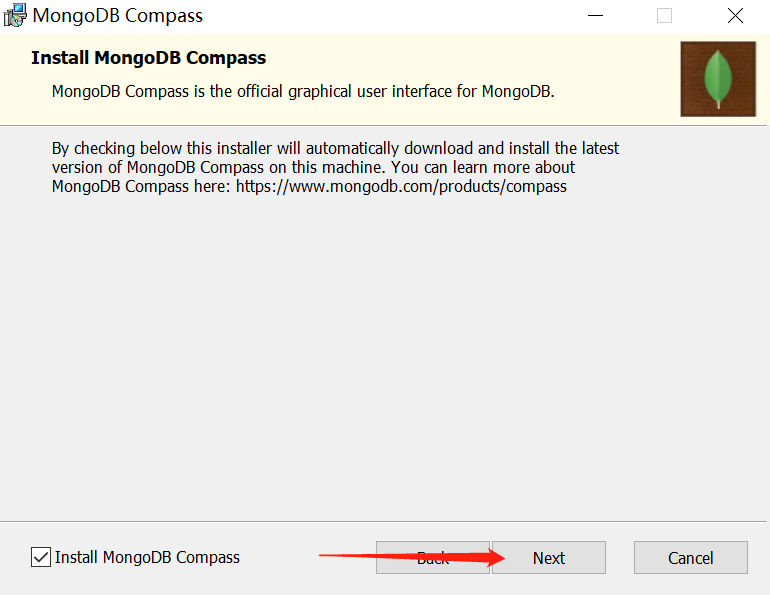Viewport: 770px width, 595px height.
Task: Click the 'By checking below this installer' sentence
Action: click(x=335, y=167)
